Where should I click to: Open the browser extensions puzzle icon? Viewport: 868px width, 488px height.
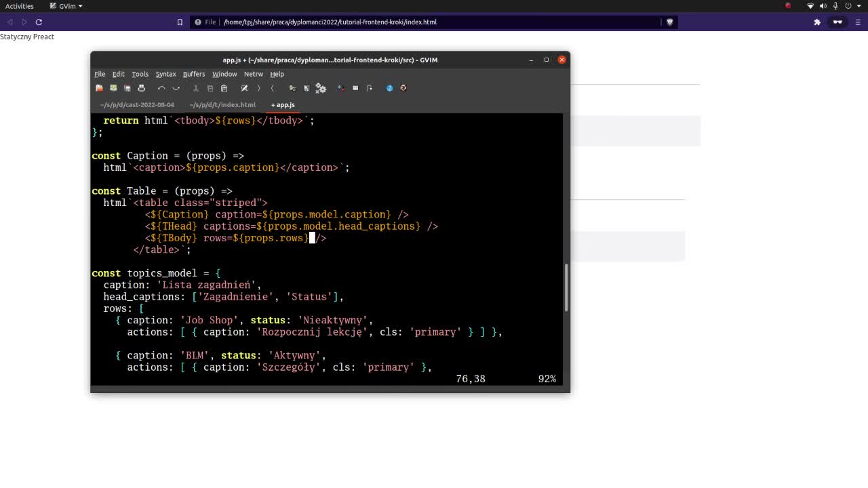pyautogui.click(x=817, y=22)
